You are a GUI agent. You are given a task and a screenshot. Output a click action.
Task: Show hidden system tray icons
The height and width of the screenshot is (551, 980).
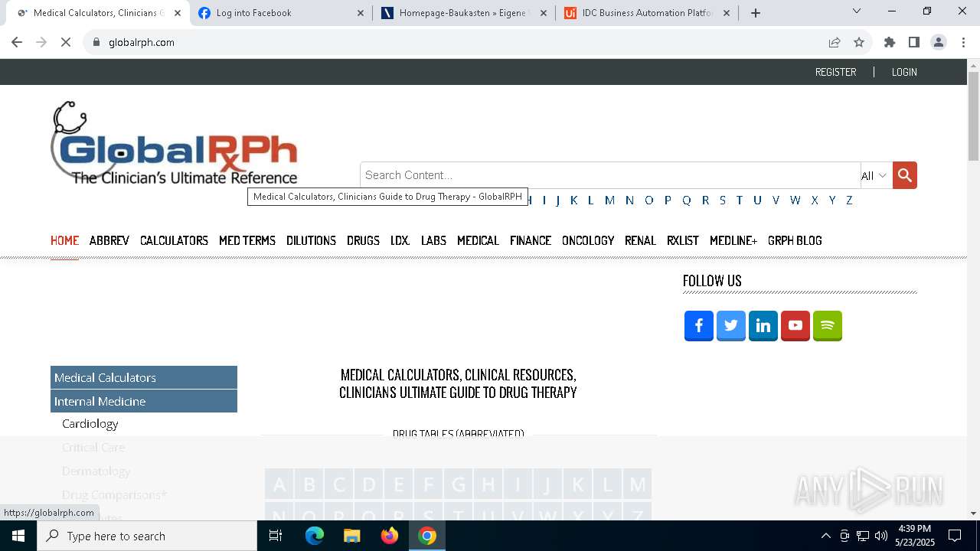pos(825,536)
